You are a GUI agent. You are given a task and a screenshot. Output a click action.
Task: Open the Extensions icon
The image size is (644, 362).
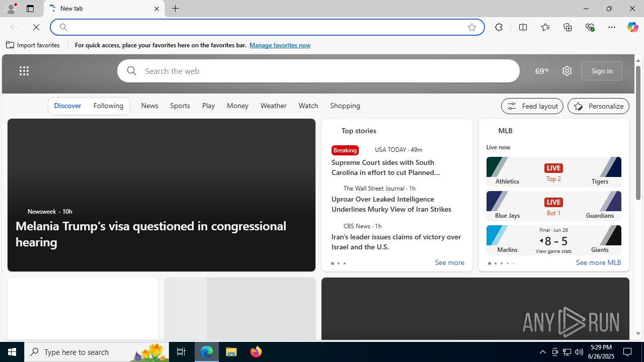click(x=499, y=27)
